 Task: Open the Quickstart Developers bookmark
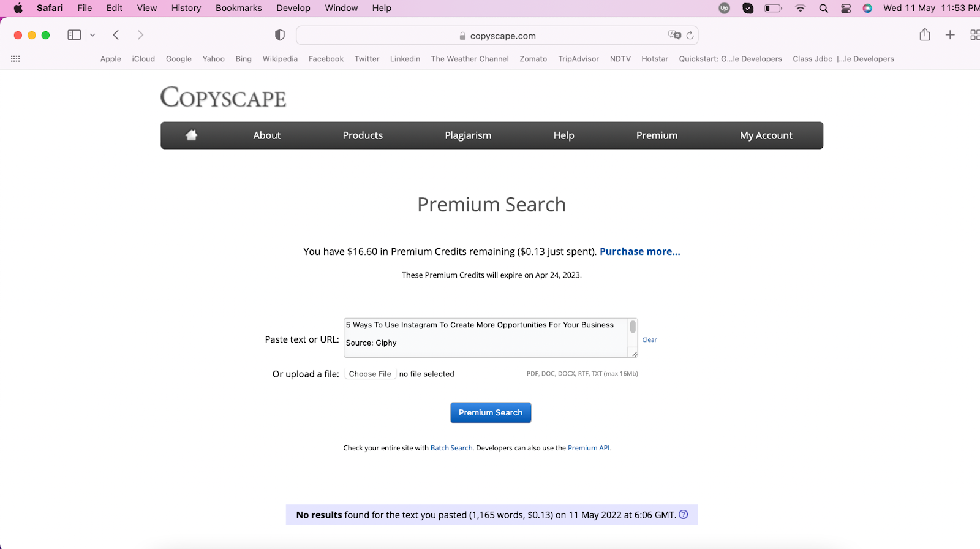tap(731, 59)
